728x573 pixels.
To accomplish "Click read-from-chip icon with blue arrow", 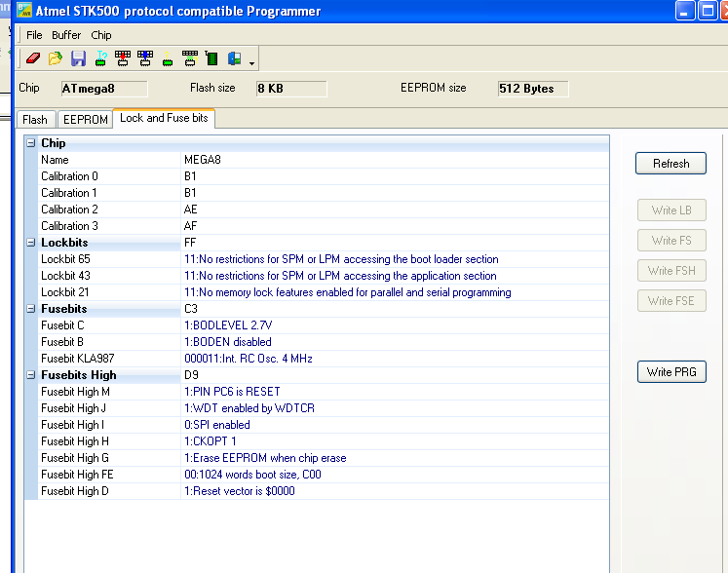I will pyautogui.click(x=145, y=59).
